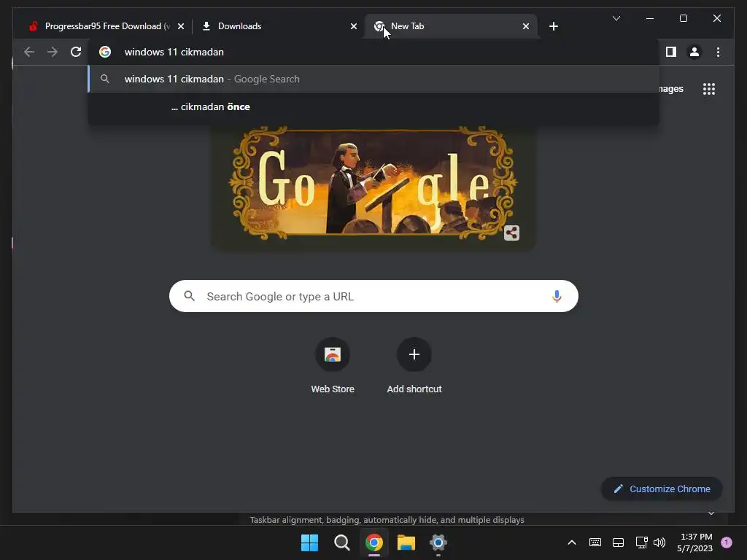Click the magnifier icon in the Google search box
Image resolution: width=747 pixels, height=560 pixels.
[189, 296]
